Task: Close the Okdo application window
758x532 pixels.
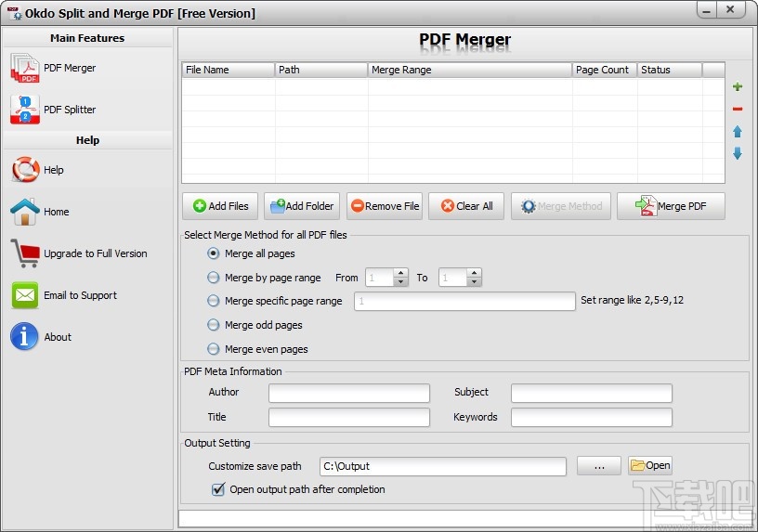Action: pos(730,9)
